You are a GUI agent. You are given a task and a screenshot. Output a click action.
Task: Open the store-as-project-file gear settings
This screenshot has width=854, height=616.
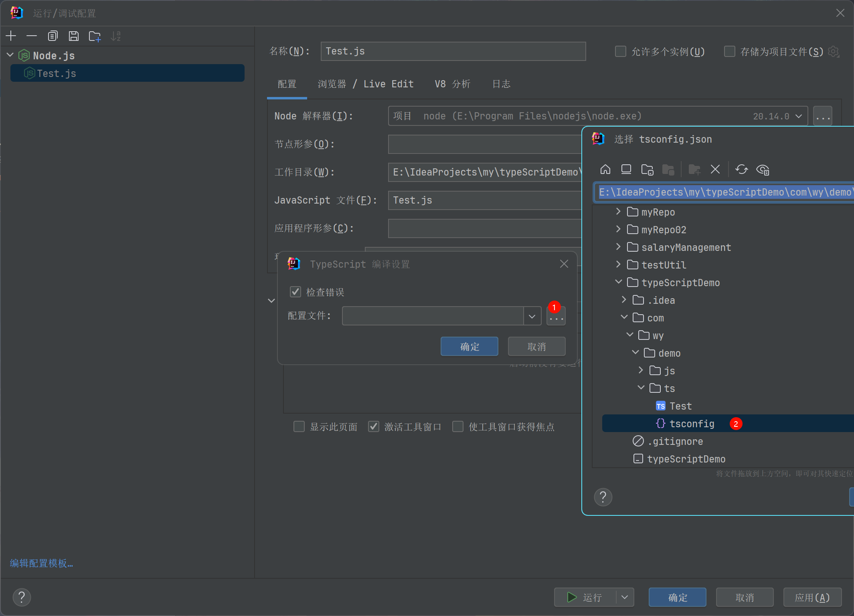pyautogui.click(x=834, y=52)
